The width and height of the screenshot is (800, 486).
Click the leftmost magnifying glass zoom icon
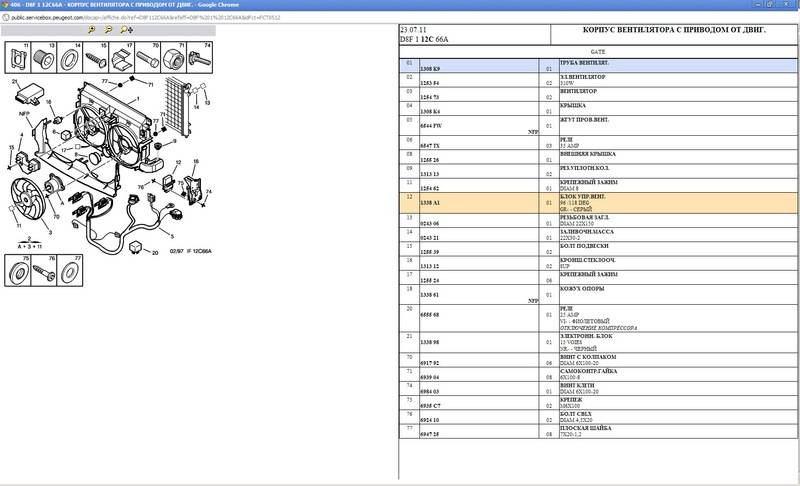91,31
